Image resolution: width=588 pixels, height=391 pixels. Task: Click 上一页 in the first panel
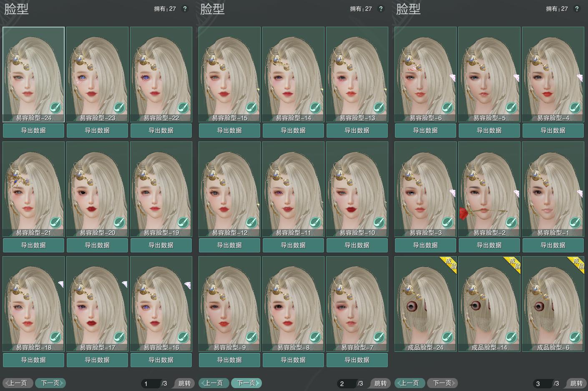(18, 383)
